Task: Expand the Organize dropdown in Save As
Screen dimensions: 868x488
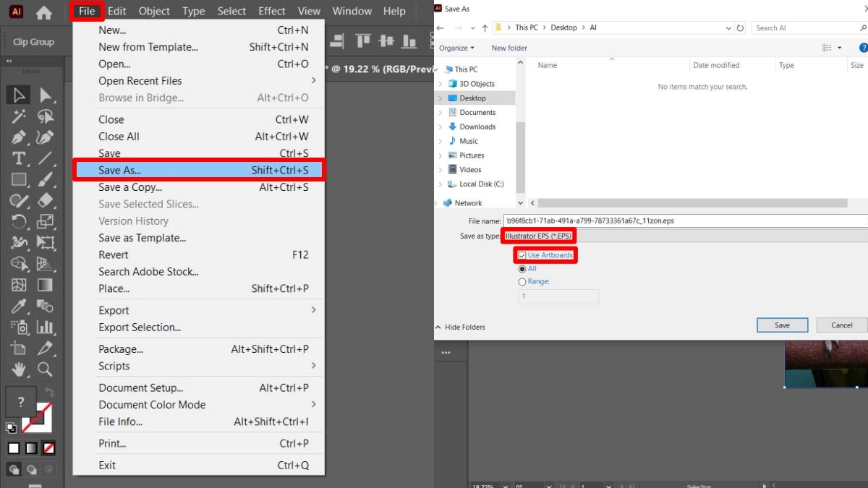Action: click(x=456, y=48)
